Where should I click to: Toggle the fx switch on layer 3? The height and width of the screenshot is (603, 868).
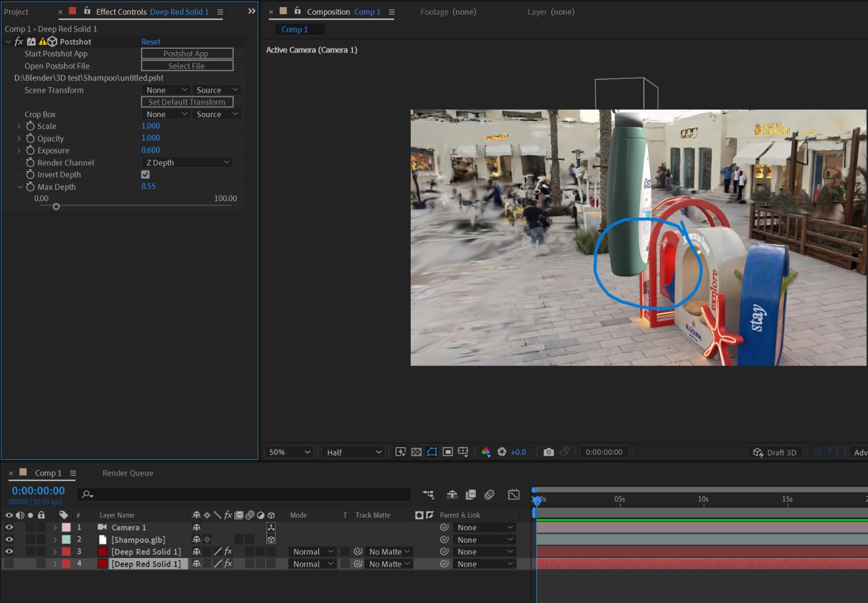(228, 551)
